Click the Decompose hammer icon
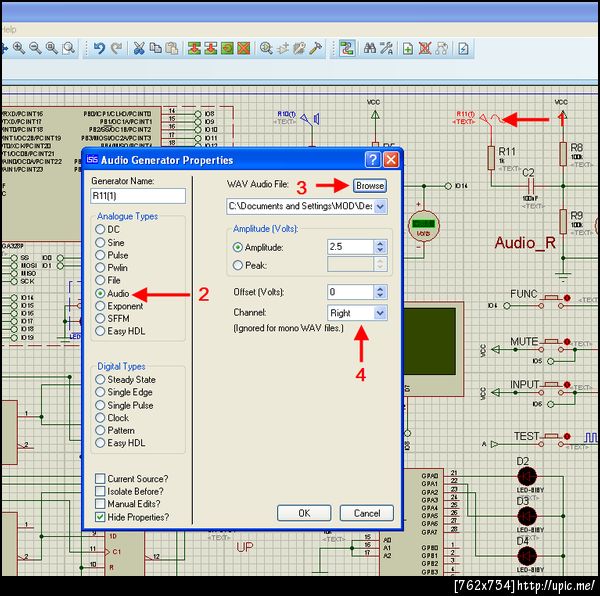This screenshot has height=596, width=600. (x=316, y=48)
